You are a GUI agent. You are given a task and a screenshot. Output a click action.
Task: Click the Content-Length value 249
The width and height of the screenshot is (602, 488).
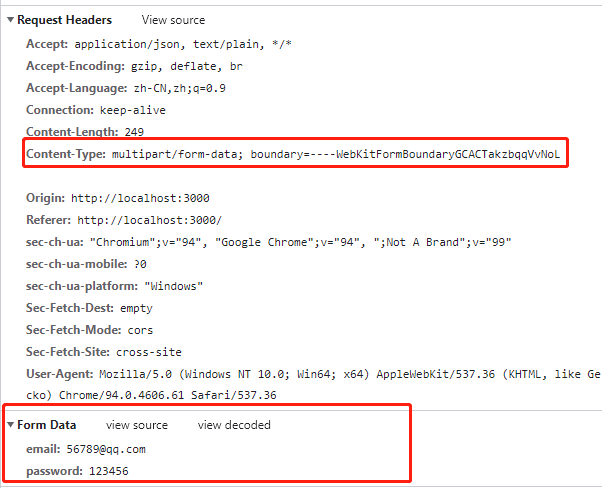135,132
